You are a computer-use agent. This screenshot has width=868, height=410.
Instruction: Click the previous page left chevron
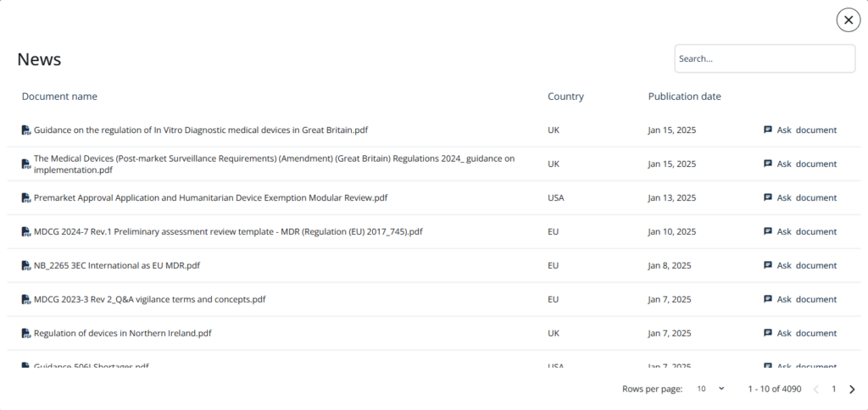click(x=815, y=389)
